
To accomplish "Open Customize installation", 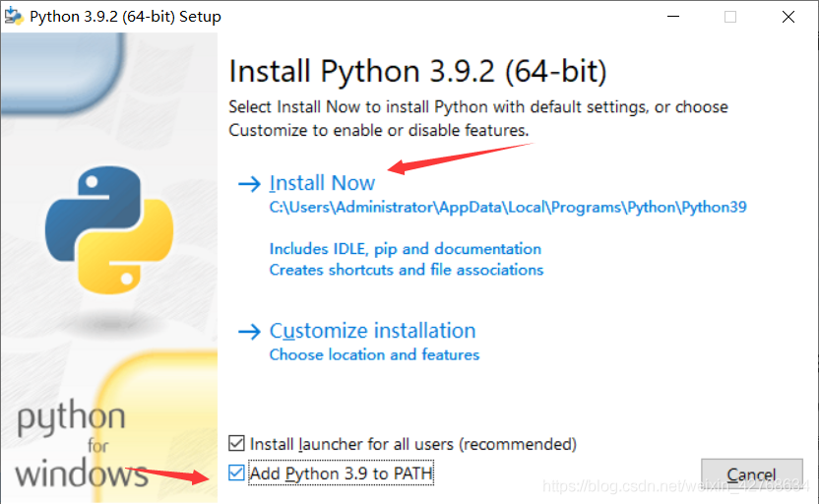I will pyautogui.click(x=372, y=331).
